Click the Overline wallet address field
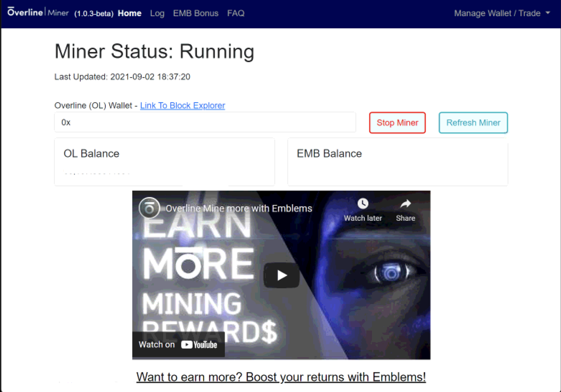Screen dimensions: 561x392 (x=205, y=122)
